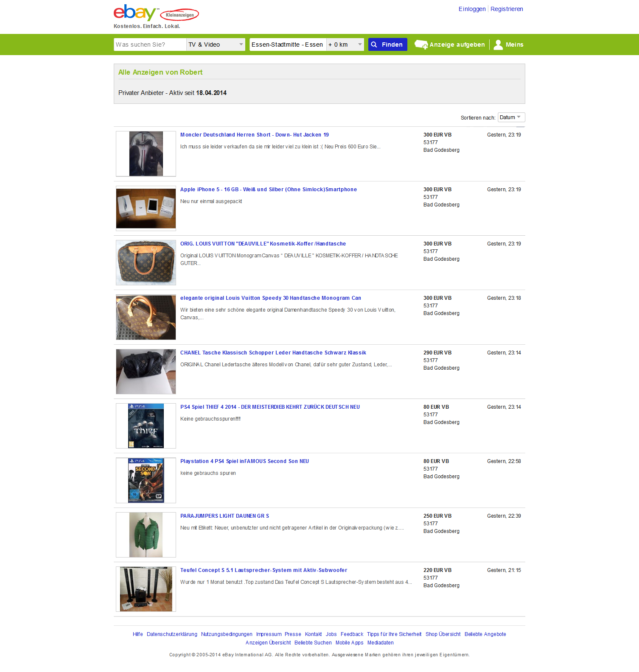The width and height of the screenshot is (639, 672).
Task: Open Teufel Concept S 5.1 listing
Action: click(264, 570)
